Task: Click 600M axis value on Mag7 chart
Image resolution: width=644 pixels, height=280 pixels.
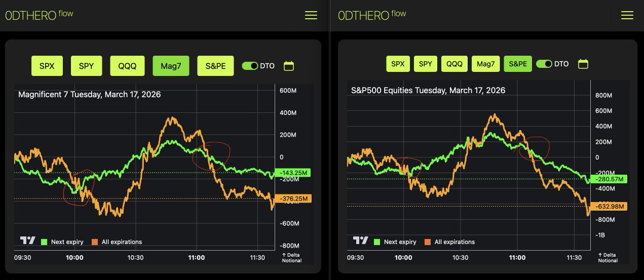Action: (x=288, y=91)
